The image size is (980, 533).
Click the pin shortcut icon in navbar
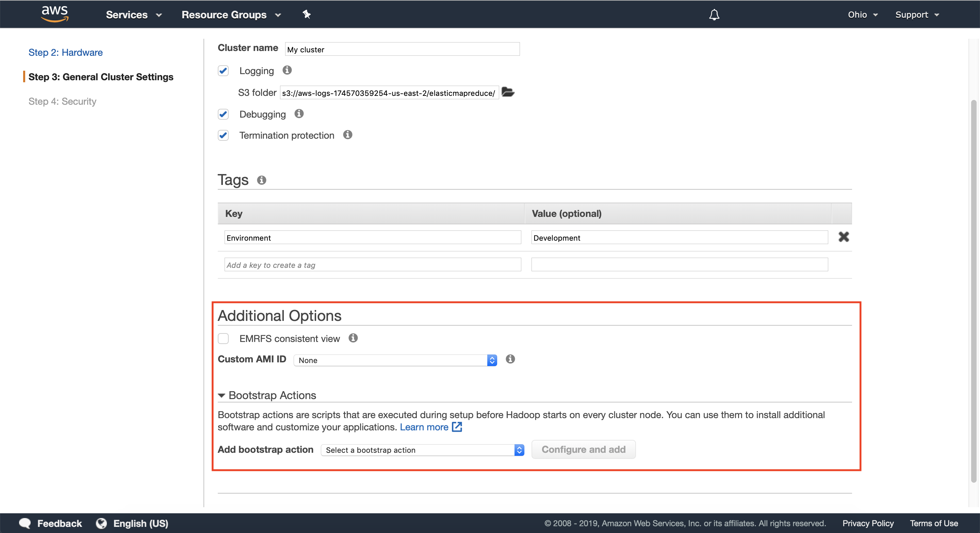[x=306, y=14]
